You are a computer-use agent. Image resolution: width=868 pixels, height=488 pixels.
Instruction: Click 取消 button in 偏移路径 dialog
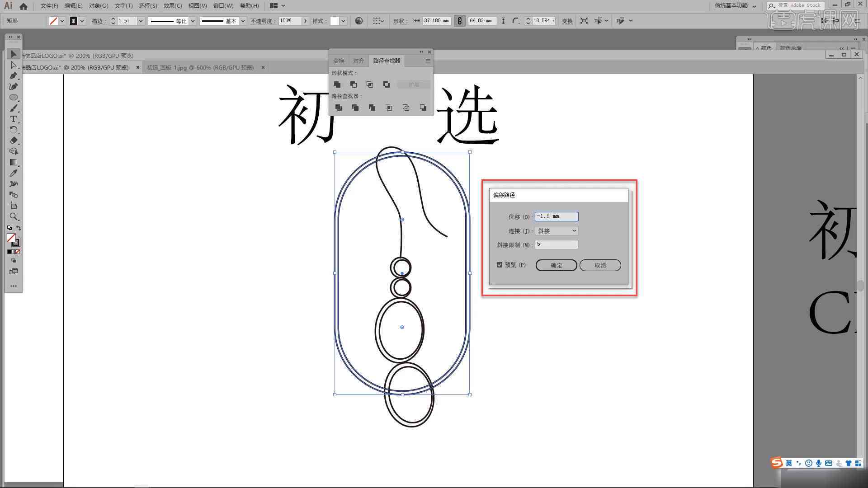coord(600,265)
